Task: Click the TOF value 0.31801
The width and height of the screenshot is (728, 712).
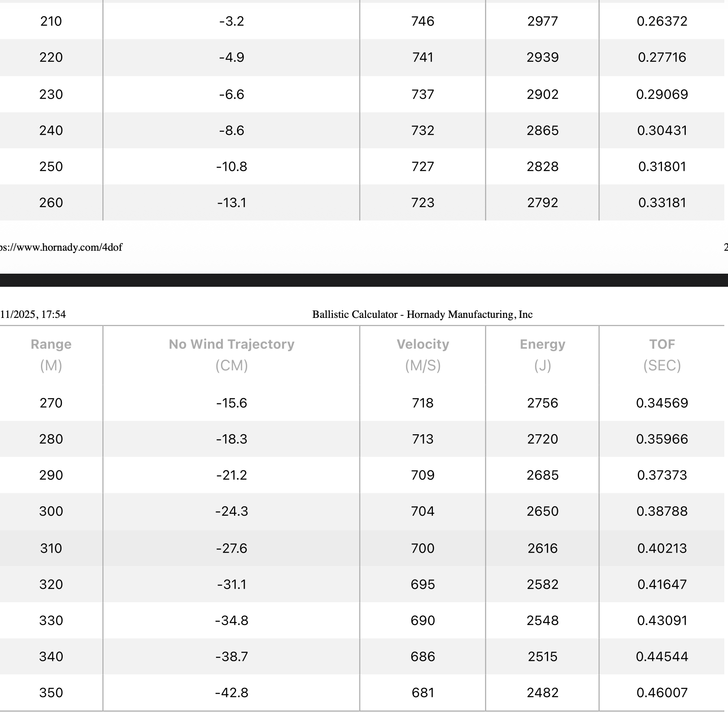Action: click(x=662, y=167)
